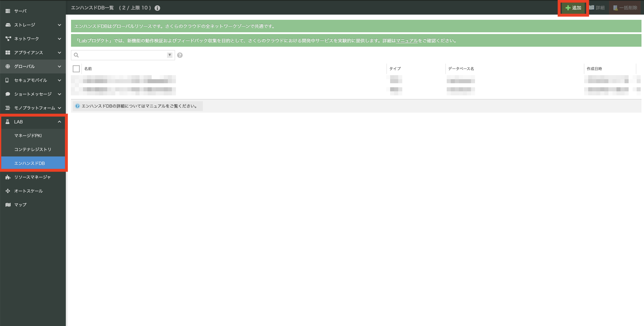
Task: Open マネージドPKI menu item
Action: click(28, 136)
